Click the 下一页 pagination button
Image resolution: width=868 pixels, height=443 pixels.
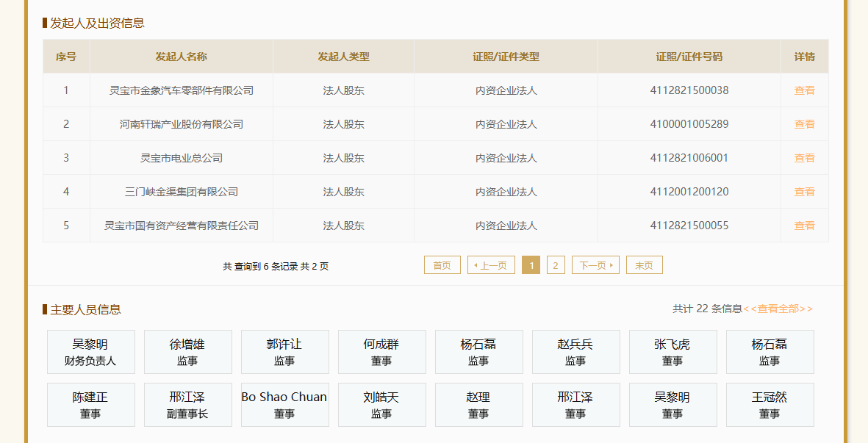[x=595, y=265]
